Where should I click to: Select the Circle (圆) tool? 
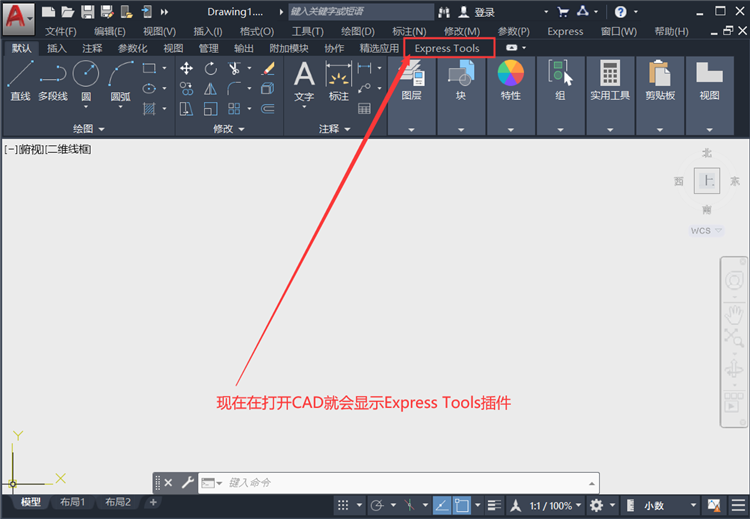point(86,80)
